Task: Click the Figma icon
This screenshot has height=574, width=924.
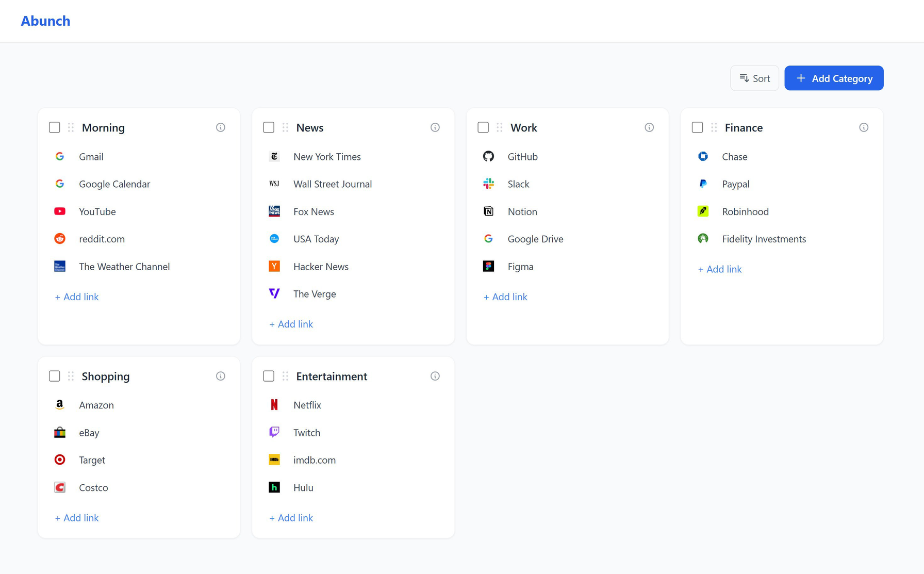Action: [x=488, y=266]
